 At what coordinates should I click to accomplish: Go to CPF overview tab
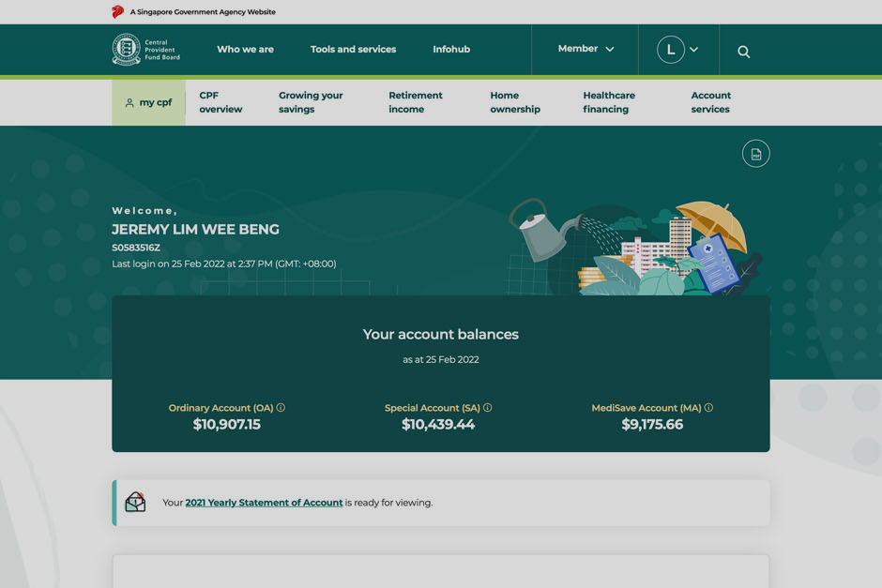coord(220,102)
